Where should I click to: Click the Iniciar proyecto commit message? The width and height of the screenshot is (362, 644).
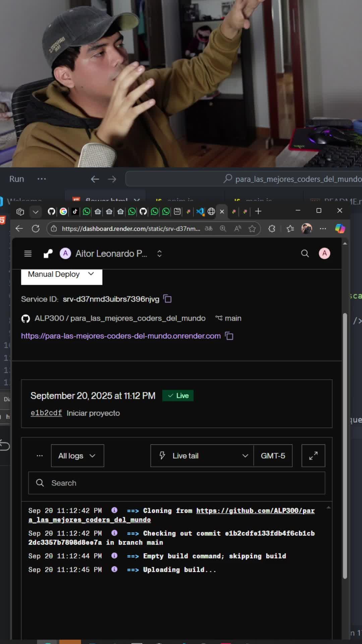(x=93, y=413)
